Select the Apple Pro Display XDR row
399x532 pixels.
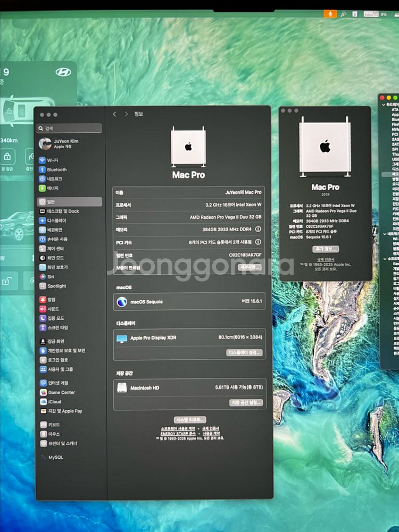[x=189, y=337]
